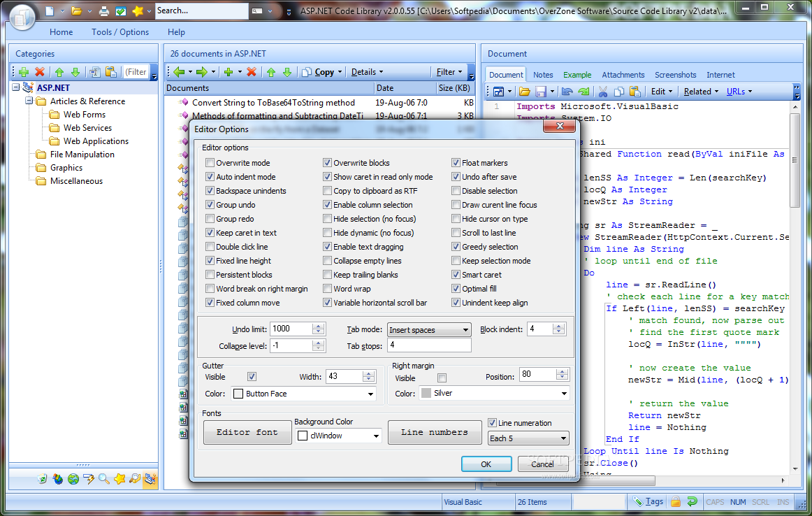Image resolution: width=812 pixels, height=516 pixels.
Task: Move category up with green arrow
Action: coord(59,72)
